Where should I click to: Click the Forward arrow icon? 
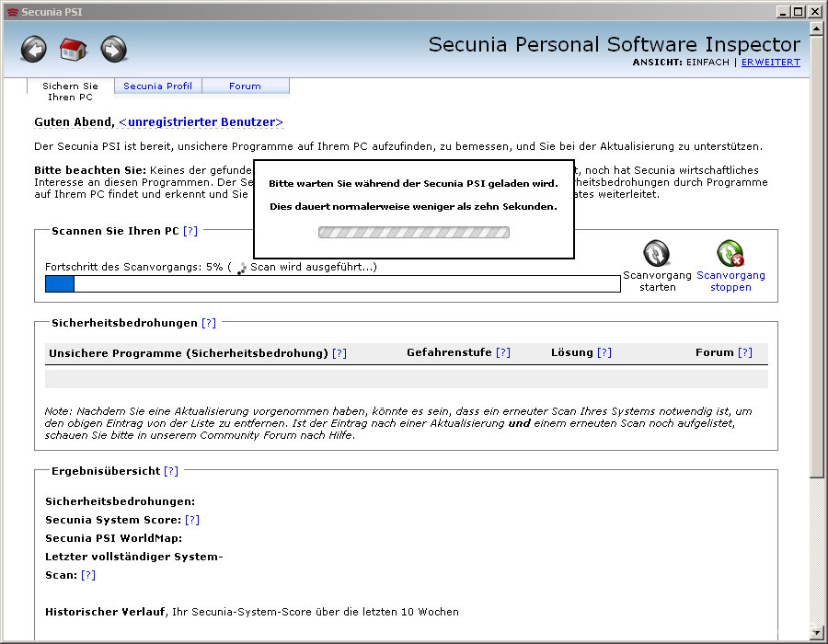[x=114, y=50]
